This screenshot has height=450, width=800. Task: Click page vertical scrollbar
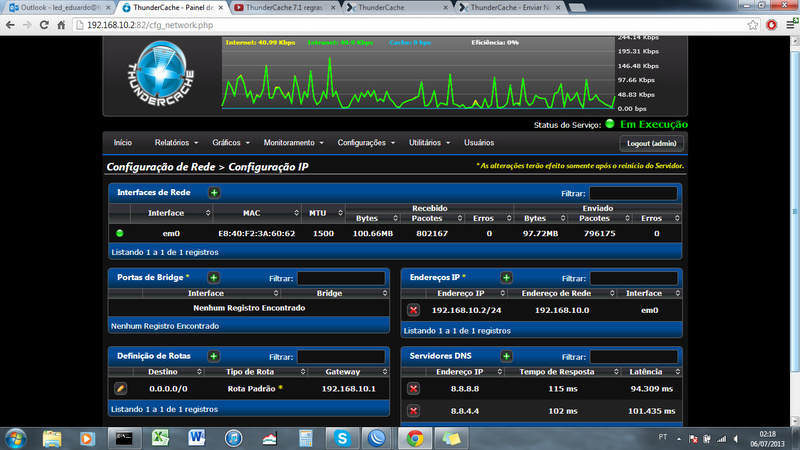click(795, 210)
